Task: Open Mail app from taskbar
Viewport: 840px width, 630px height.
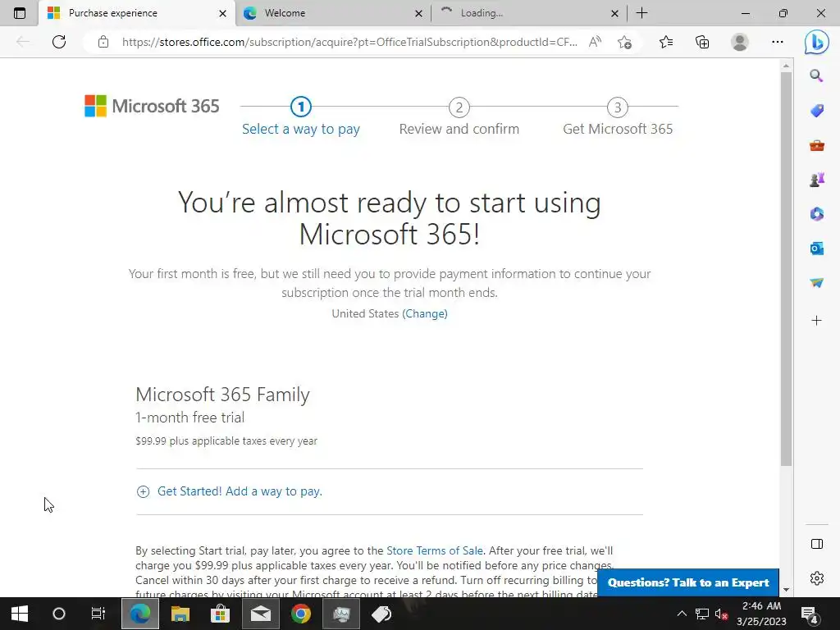Action: (x=260, y=614)
